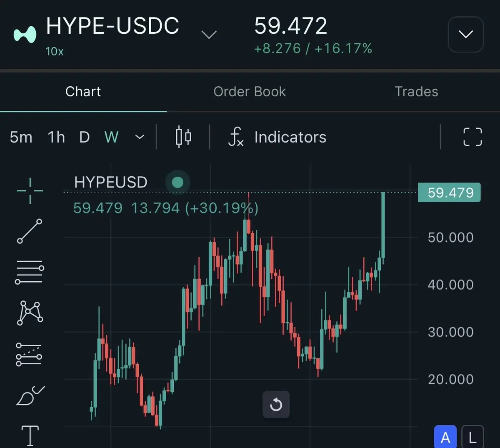Enter fullscreen chart mode
The height and width of the screenshot is (448, 500).
[472, 137]
